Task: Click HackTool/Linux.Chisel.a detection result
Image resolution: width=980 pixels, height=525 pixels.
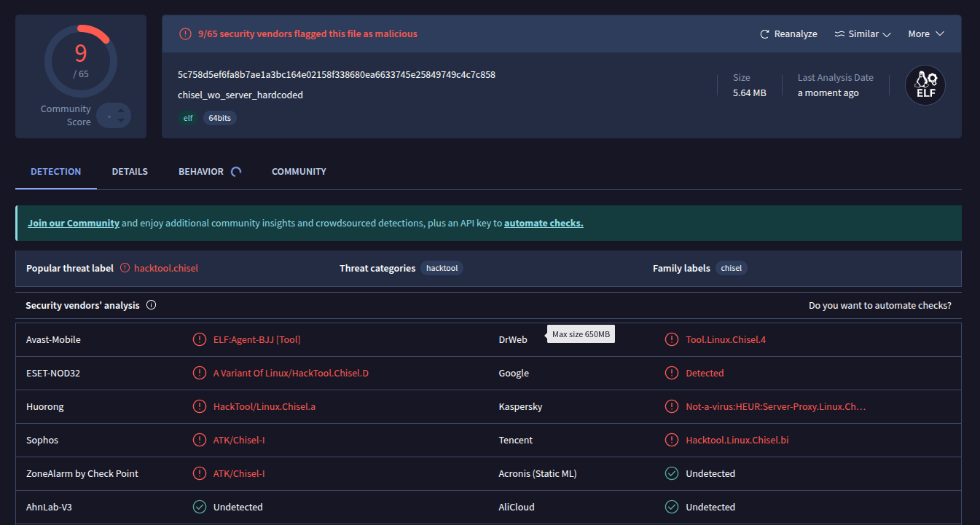Action: (264, 407)
